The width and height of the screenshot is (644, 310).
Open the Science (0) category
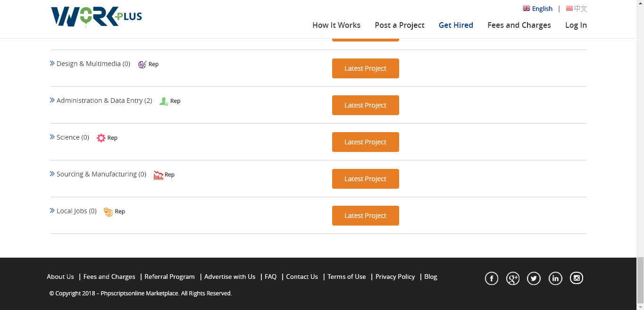coord(73,137)
